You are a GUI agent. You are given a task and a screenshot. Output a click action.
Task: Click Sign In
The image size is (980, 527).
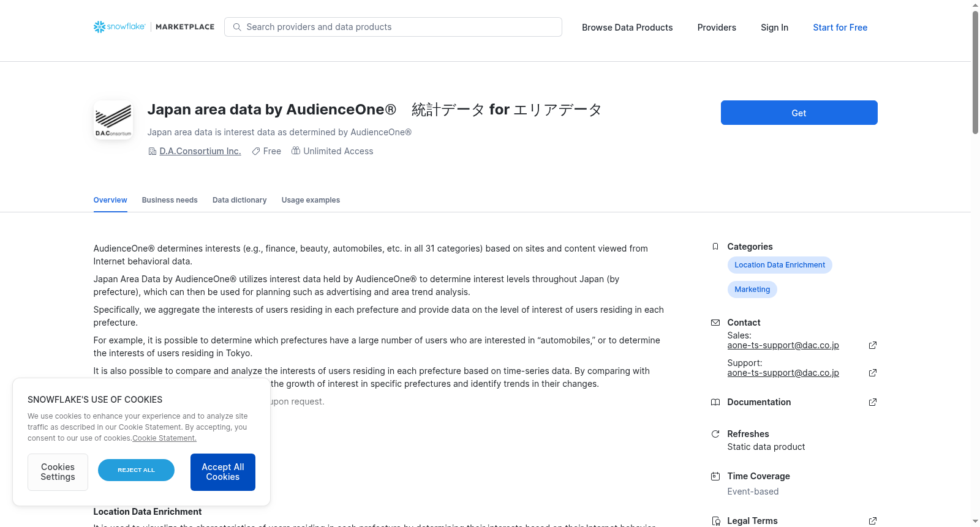point(774,28)
